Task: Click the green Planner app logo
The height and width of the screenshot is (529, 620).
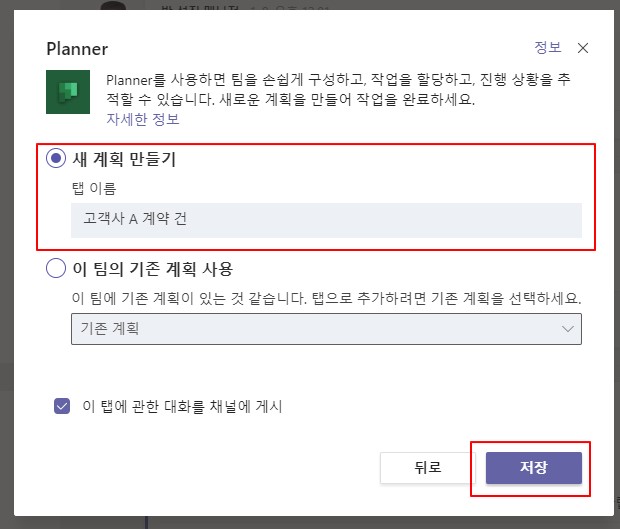Action: (68, 92)
